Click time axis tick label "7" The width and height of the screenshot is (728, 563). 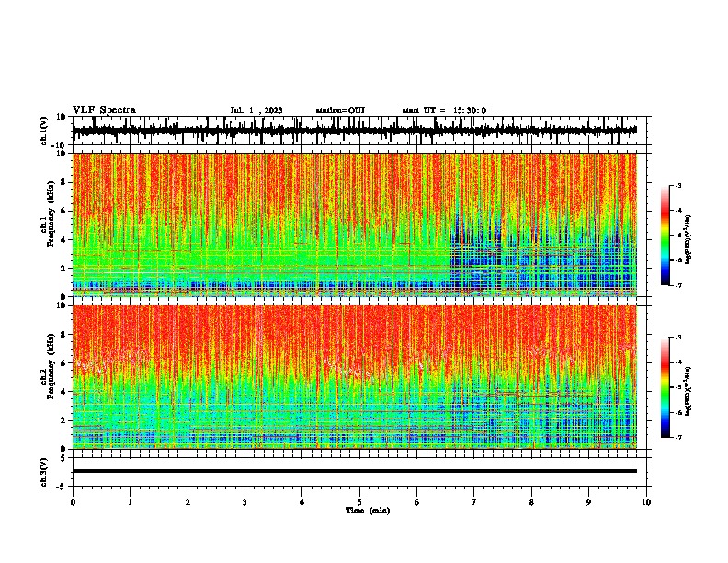(474, 502)
